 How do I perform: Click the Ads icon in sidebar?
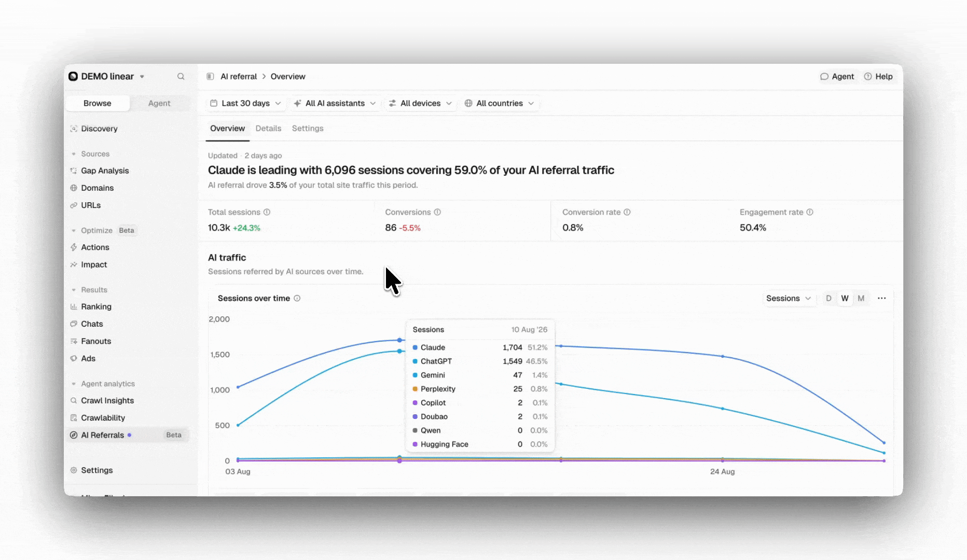[x=74, y=358]
